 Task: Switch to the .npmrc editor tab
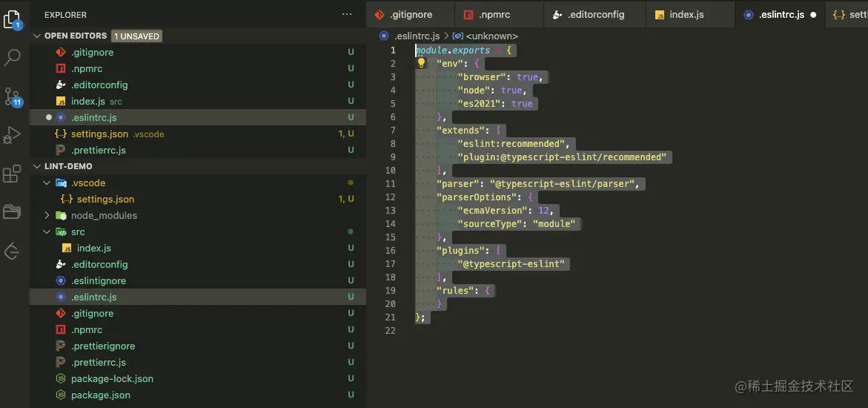point(500,15)
